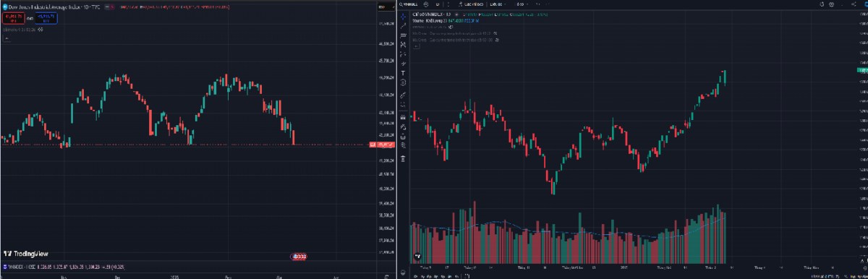This screenshot has width=868, height=279.
Task: Collapse the indicator legend in right chart
Action: 415,46
